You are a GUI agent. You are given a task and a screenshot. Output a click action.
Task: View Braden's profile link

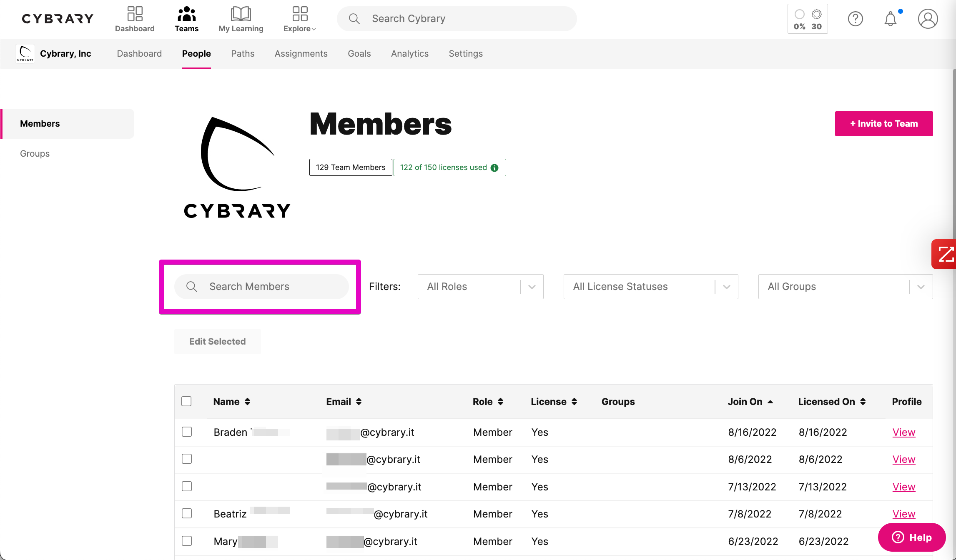pyautogui.click(x=904, y=432)
